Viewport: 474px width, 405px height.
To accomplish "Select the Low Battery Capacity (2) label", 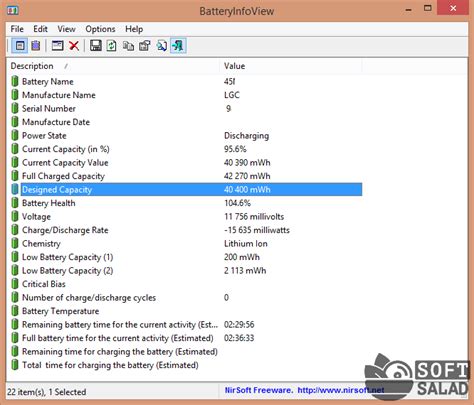I will pos(67,271).
